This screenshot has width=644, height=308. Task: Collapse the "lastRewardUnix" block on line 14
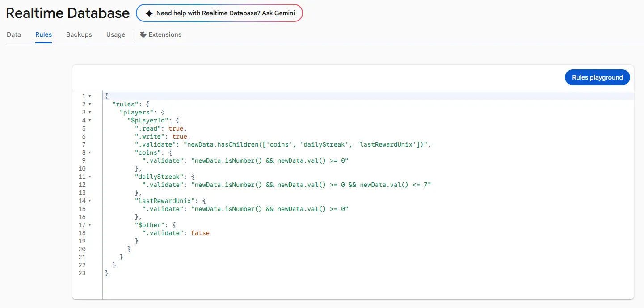tap(89, 201)
